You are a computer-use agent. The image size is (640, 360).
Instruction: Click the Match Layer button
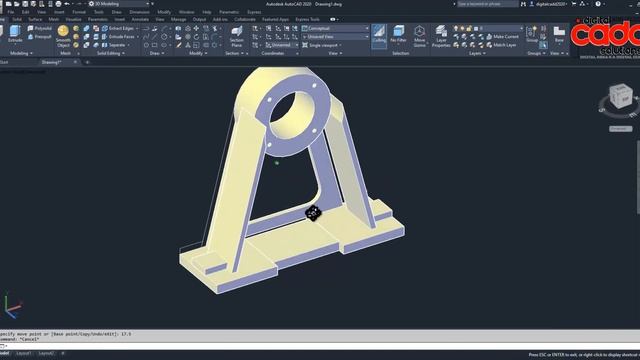click(x=502, y=45)
